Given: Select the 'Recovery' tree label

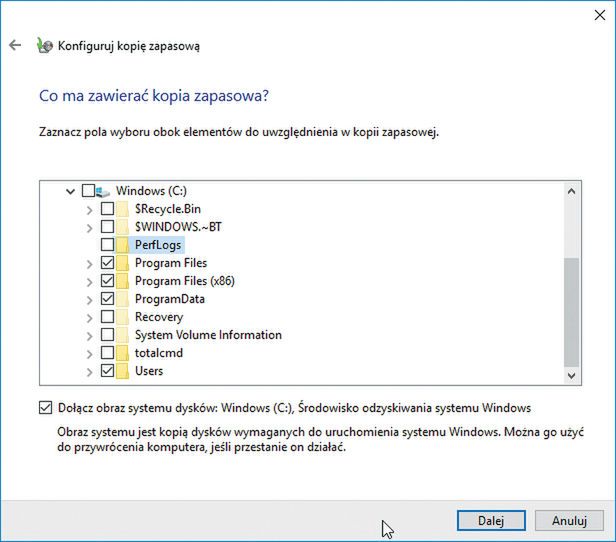Looking at the screenshot, I should [x=159, y=317].
